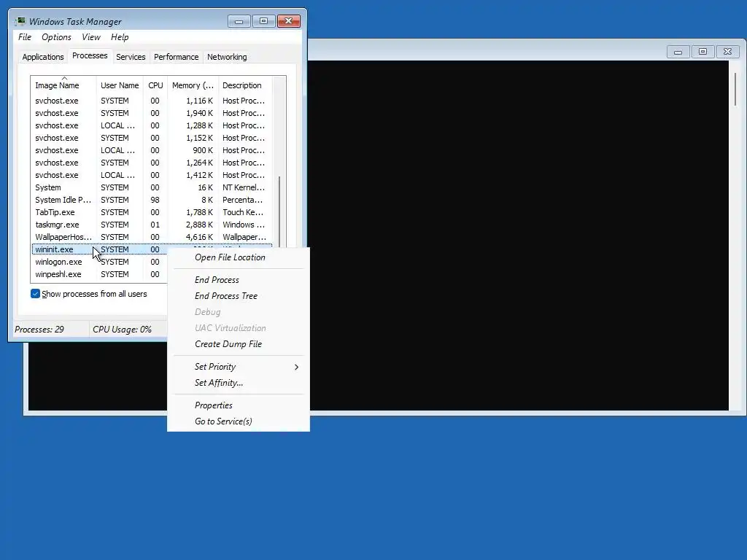Viewport: 747px width, 560px height.
Task: Select the WallpaperHos... process row
Action: coord(152,237)
